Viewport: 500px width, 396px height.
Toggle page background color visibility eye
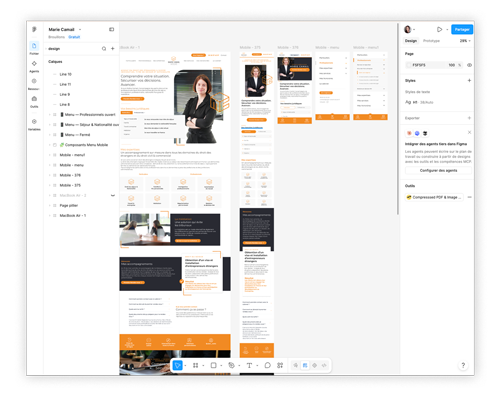pyautogui.click(x=469, y=65)
